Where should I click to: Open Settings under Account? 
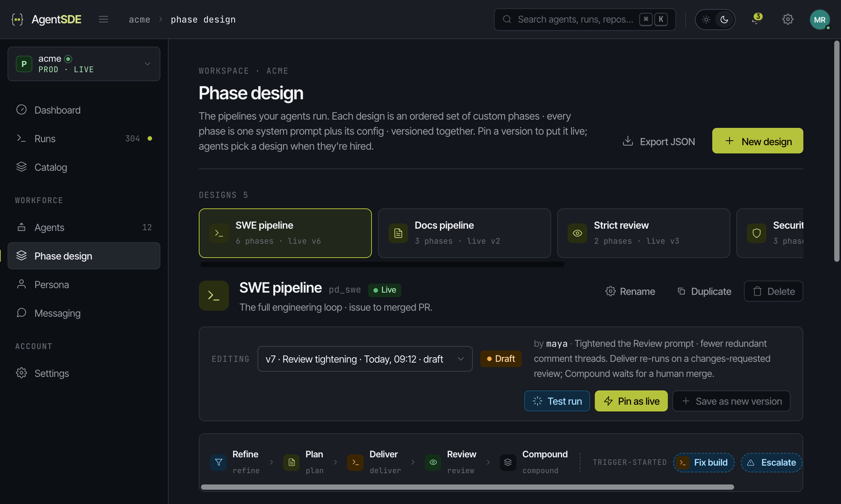[84, 373]
